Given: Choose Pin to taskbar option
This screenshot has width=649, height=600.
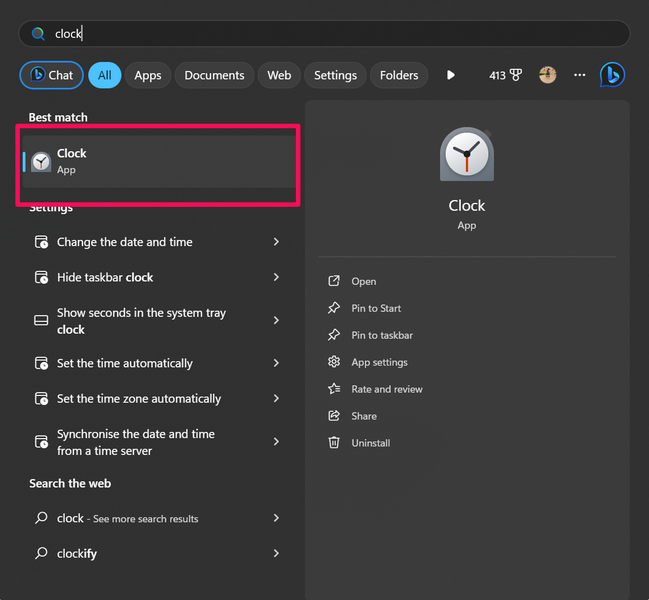Looking at the screenshot, I should 381,335.
